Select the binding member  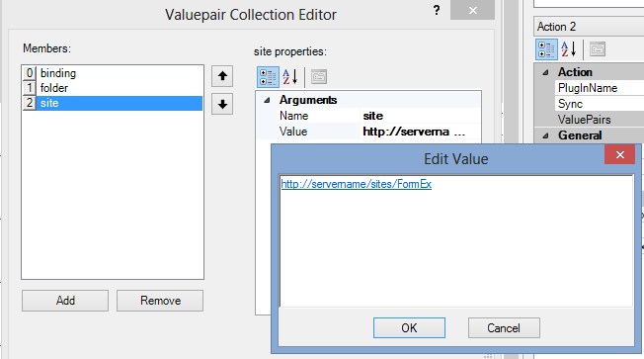pos(113,73)
